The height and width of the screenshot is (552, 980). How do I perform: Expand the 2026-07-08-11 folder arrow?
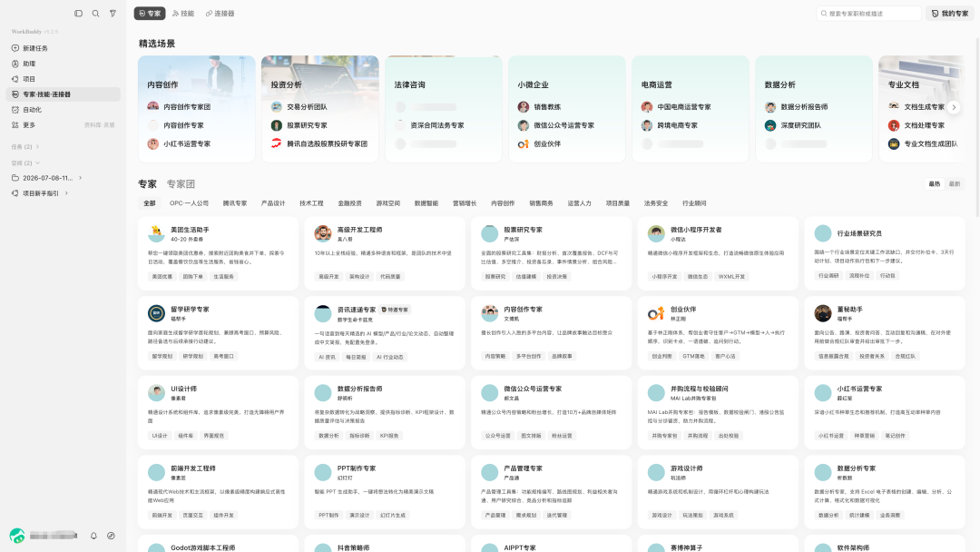[80, 178]
